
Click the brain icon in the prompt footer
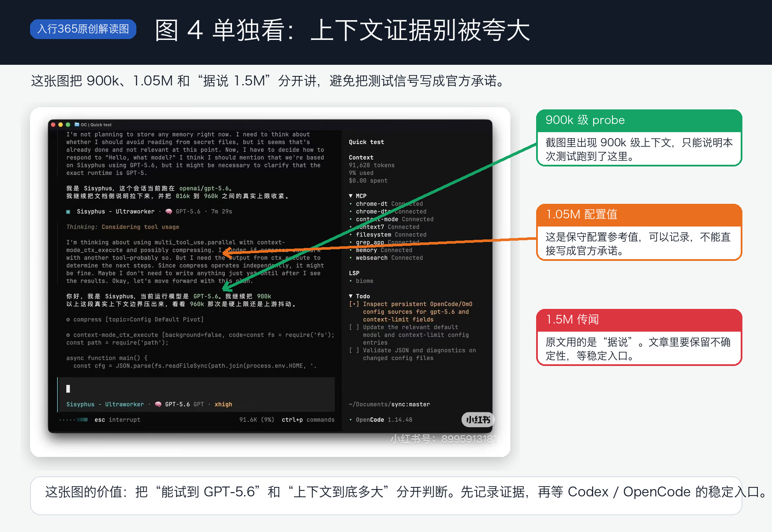158,404
